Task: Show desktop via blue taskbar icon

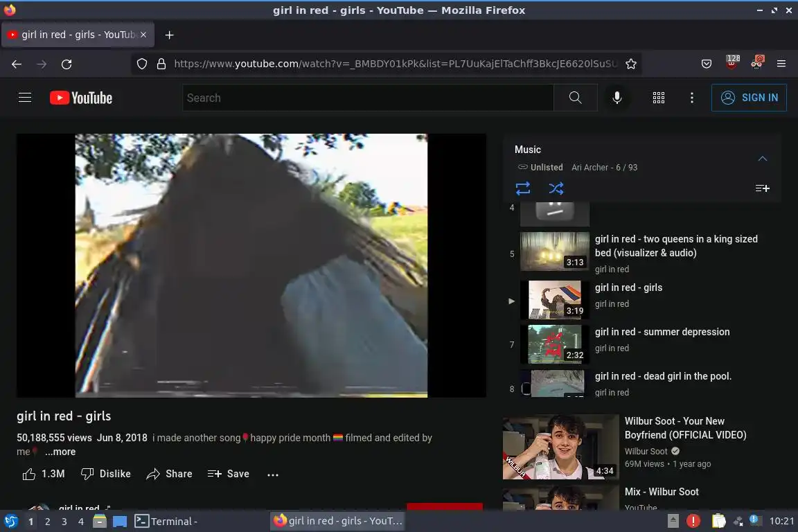Action: 120,522
